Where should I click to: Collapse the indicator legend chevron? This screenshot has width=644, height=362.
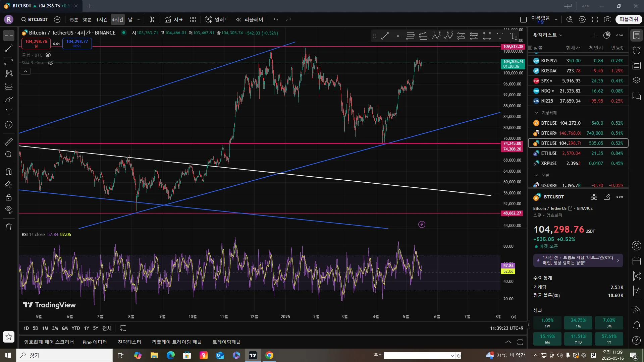click(x=26, y=71)
